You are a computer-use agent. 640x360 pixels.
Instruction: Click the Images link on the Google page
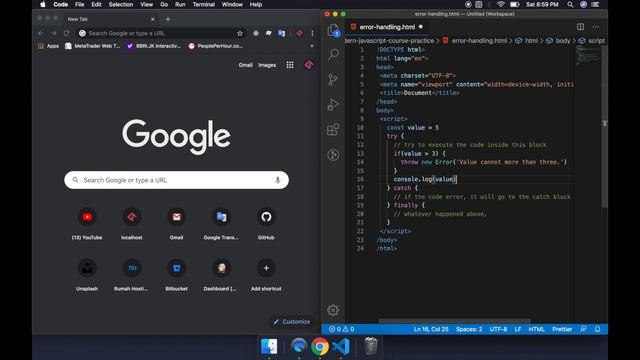[267, 65]
